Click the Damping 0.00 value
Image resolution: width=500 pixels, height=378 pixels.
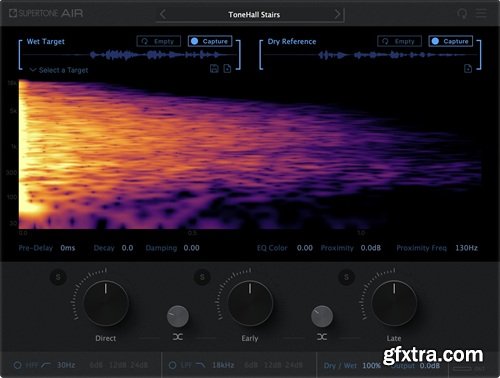[x=192, y=248]
